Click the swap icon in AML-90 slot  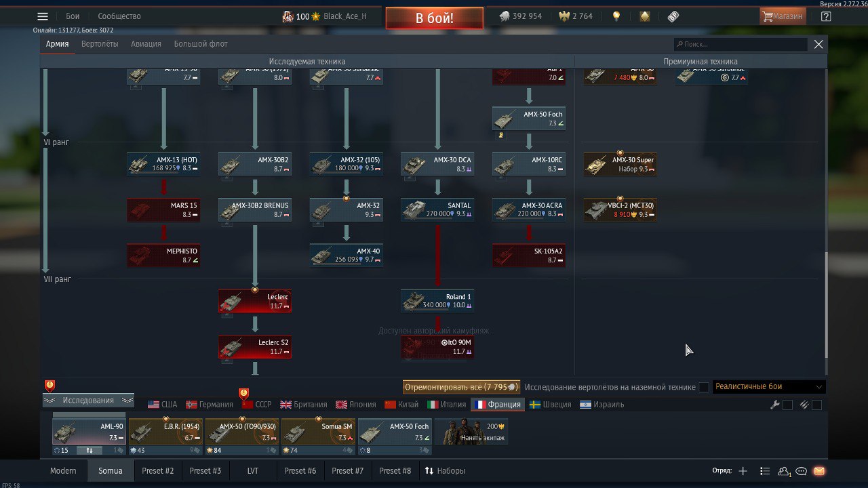[x=89, y=450]
